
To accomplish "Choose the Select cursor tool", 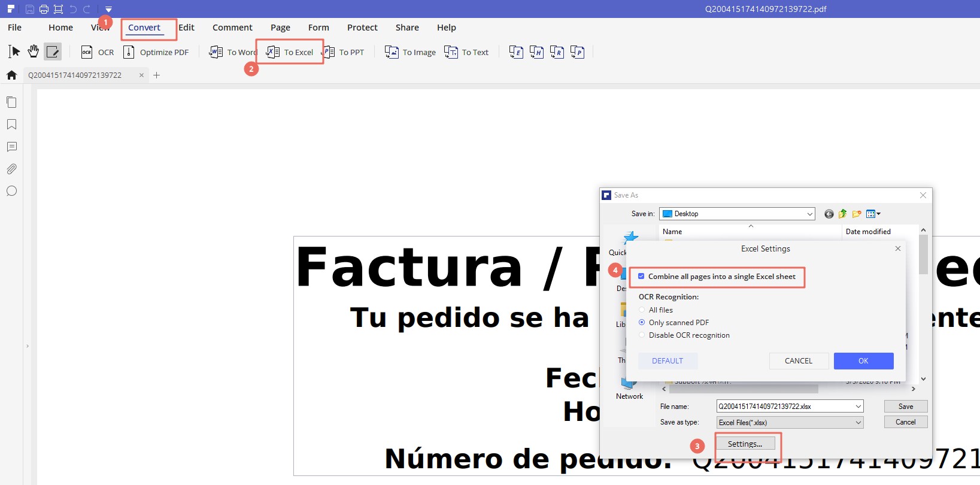I will point(14,51).
